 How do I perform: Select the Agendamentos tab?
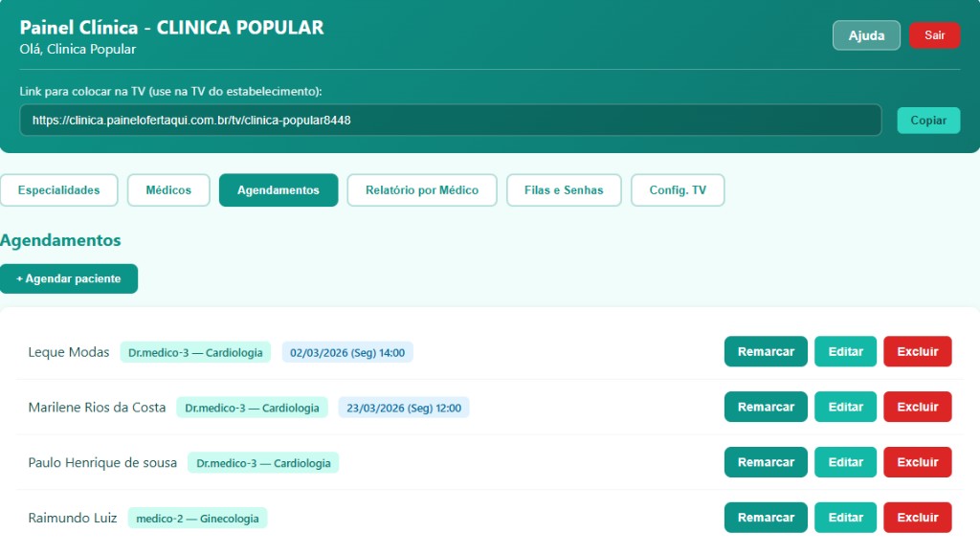[x=278, y=190]
